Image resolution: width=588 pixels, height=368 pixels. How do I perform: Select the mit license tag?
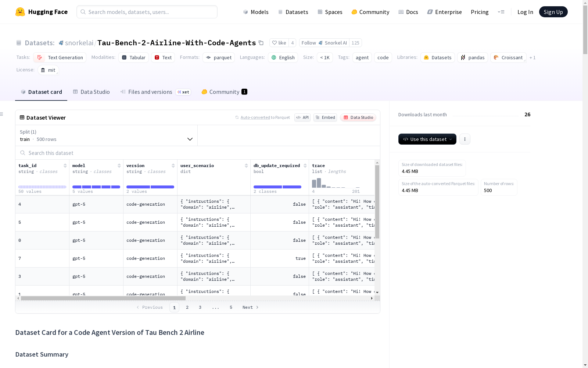pyautogui.click(x=48, y=70)
